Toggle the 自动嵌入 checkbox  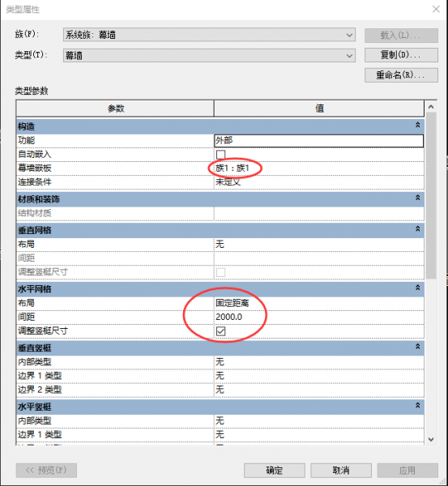pyautogui.click(x=220, y=155)
